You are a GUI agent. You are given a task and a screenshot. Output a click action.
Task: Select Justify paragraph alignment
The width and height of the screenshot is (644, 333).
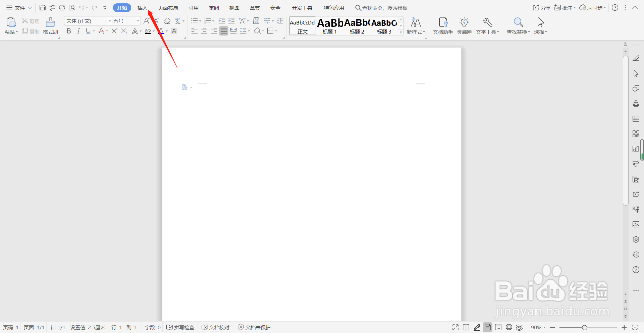pyautogui.click(x=223, y=31)
